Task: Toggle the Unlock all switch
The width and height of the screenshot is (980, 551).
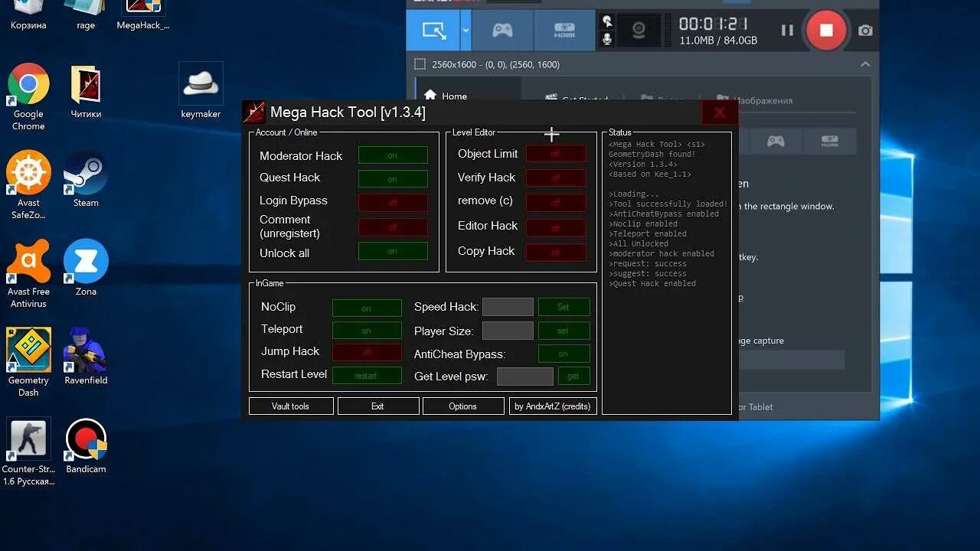Action: click(393, 251)
